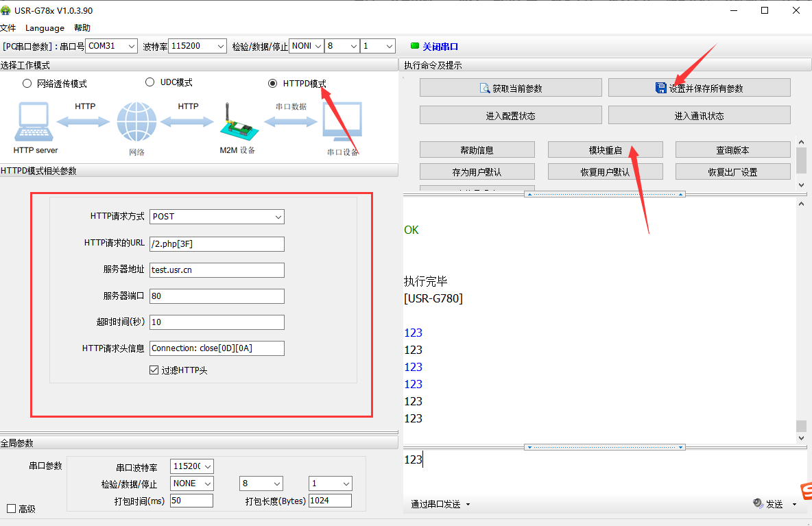Image resolution: width=812 pixels, height=526 pixels.
Task: Click the M2M device board icon
Action: pyautogui.click(x=237, y=122)
